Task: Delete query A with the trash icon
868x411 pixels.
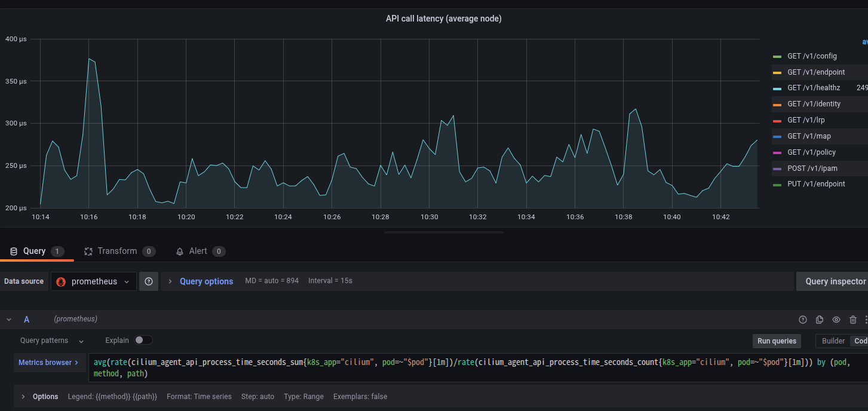Action: (853, 320)
